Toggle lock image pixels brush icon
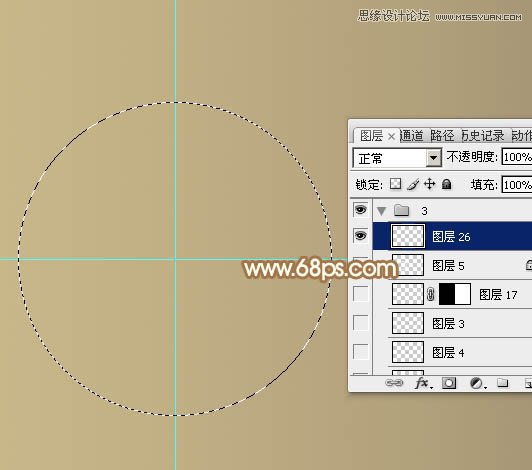The image size is (532, 470). [413, 184]
